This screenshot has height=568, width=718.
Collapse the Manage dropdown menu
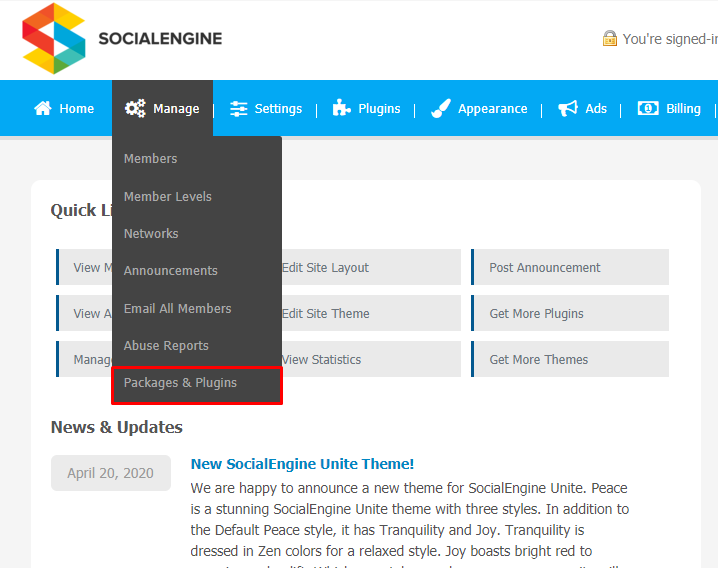163,109
